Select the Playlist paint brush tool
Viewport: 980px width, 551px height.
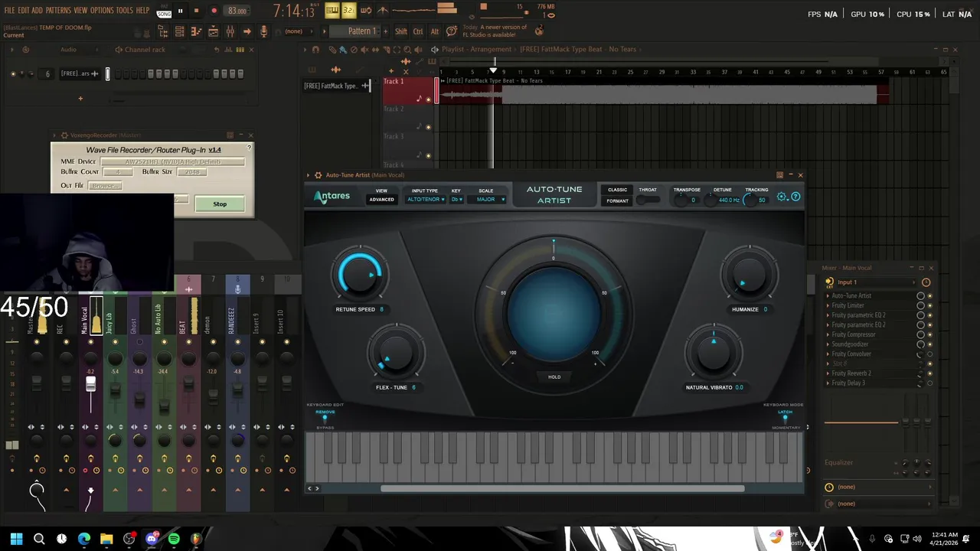343,50
